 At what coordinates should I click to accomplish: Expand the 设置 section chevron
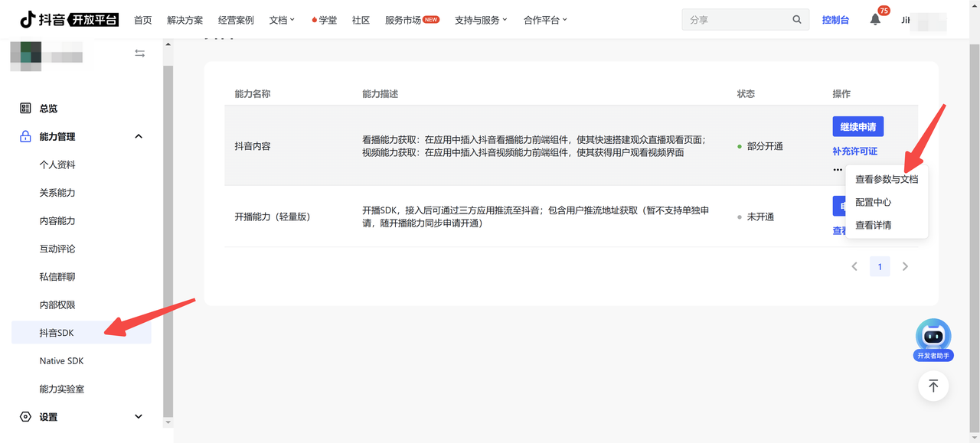pyautogui.click(x=139, y=417)
